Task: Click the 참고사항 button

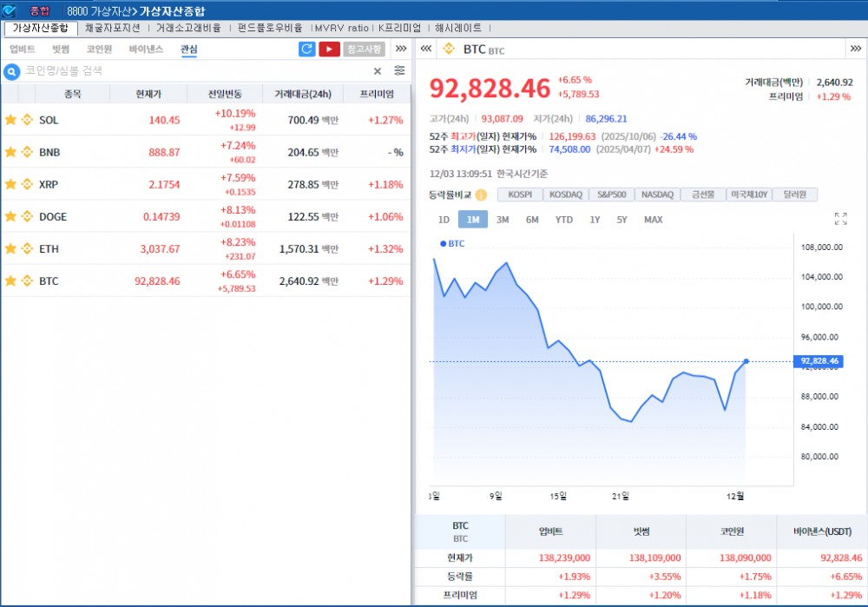Action: tap(364, 49)
